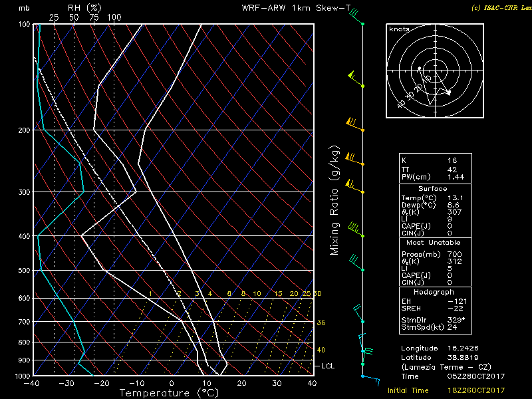Select the wind barb at 300 mb level
Screen dimensions: 532x399
pyautogui.click(x=354, y=187)
